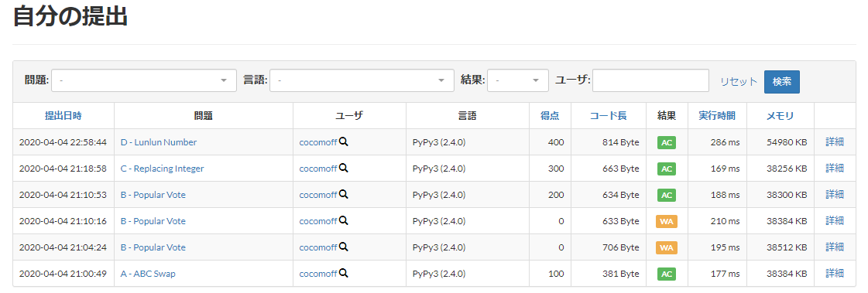Screen dimensions: 868x293
Task: Click the 検索 button
Action: pyautogui.click(x=781, y=81)
